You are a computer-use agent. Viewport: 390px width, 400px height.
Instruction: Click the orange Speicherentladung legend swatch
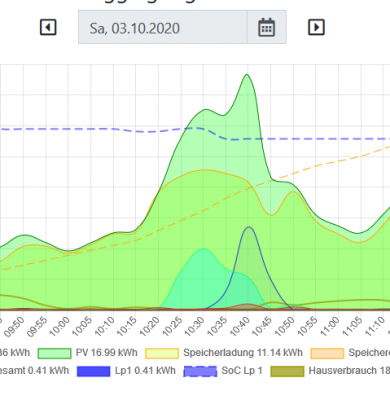pyautogui.click(x=327, y=353)
